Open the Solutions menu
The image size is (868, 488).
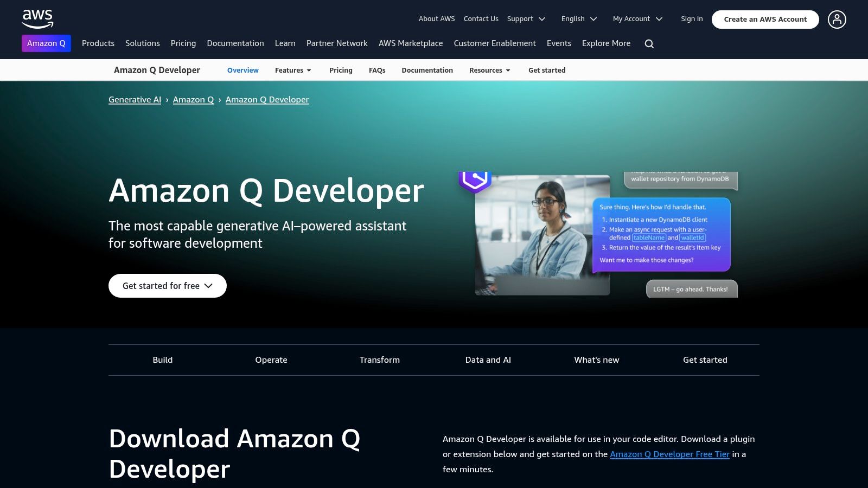143,43
